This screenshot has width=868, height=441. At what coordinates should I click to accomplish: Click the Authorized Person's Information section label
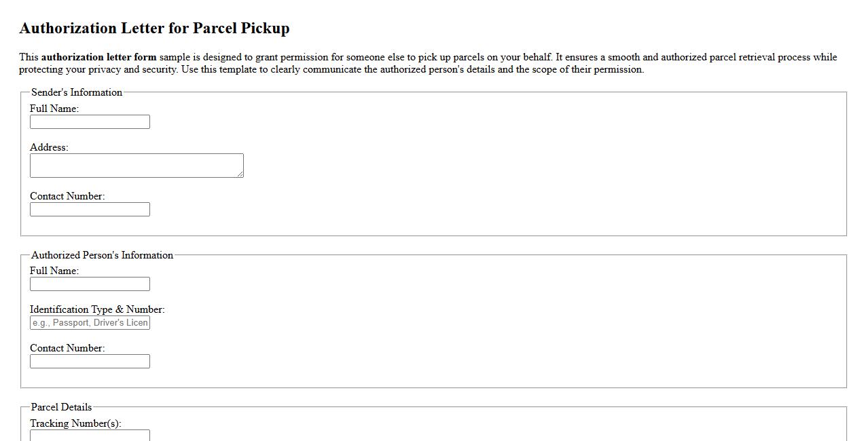tap(103, 255)
